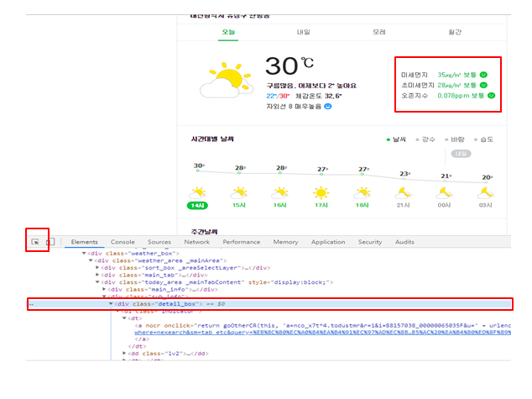Open the Elements devtools tab
This screenshot has height=399, width=532.
(x=85, y=242)
